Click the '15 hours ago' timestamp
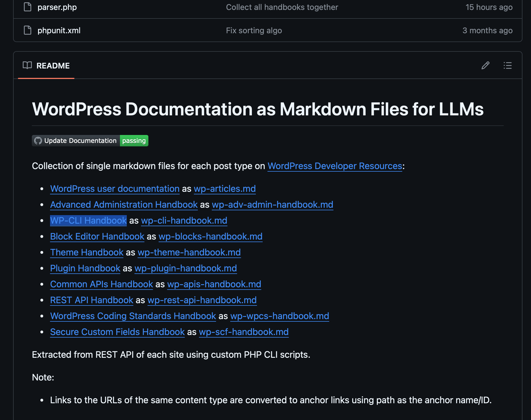The height and width of the screenshot is (420, 531). (x=489, y=7)
